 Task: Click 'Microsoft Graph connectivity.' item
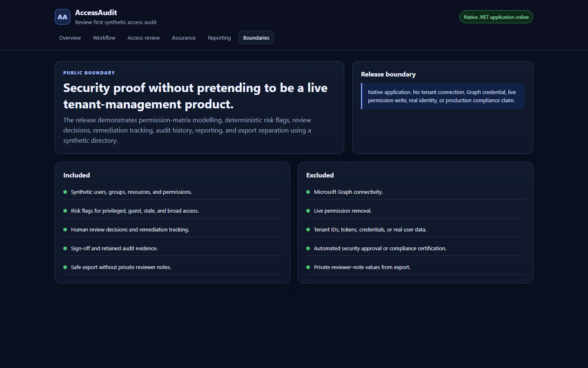(x=348, y=192)
